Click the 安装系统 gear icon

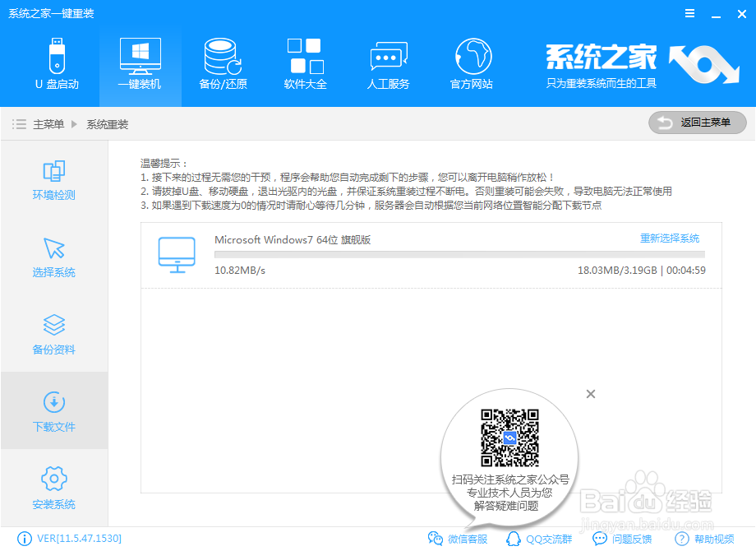pos(54,479)
